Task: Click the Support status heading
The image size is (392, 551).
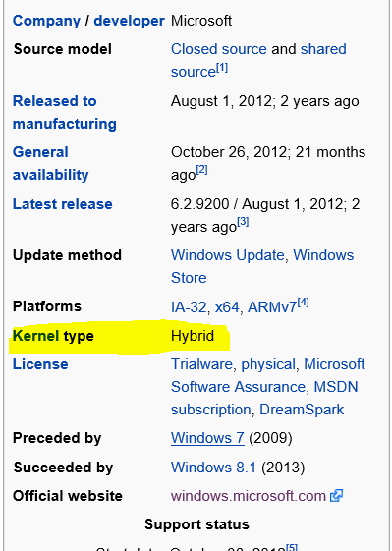Action: coord(196,524)
